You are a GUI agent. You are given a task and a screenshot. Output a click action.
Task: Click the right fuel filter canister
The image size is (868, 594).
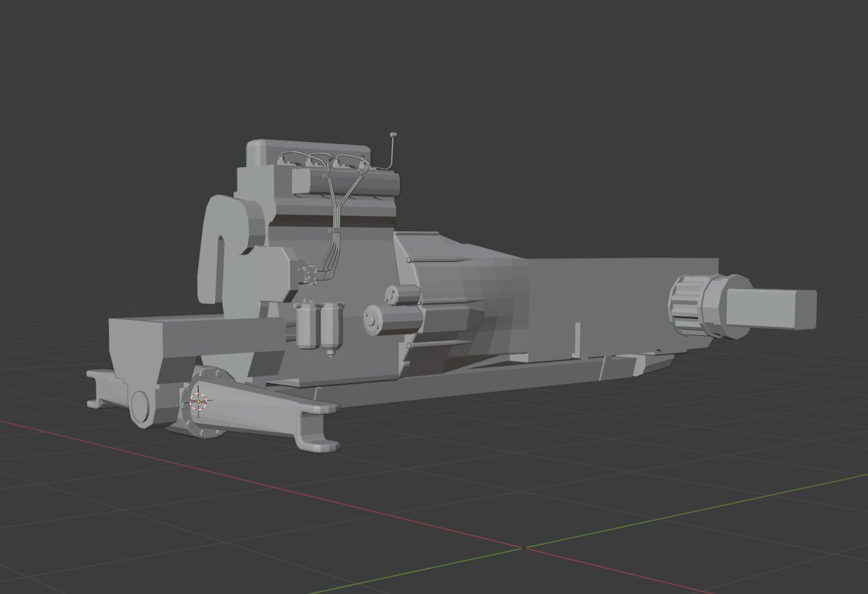coord(332,325)
